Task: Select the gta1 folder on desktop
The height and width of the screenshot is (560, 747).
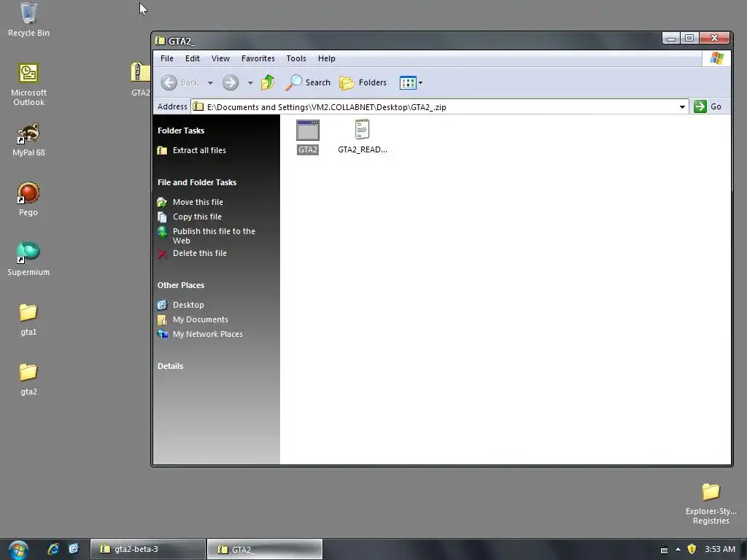Action: pos(28,319)
